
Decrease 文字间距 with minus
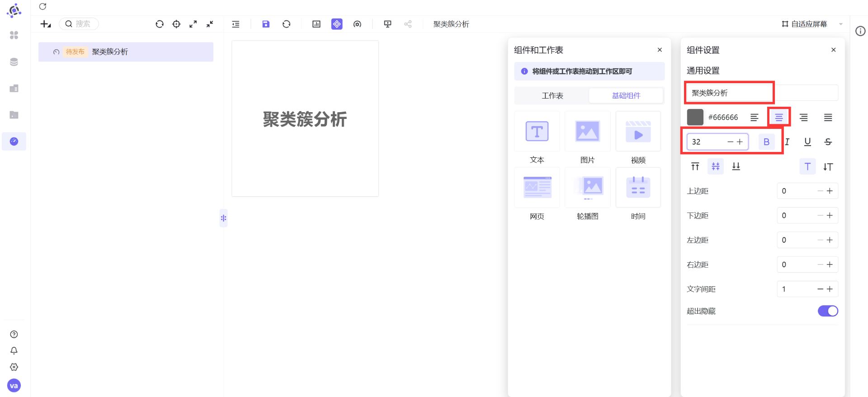pyautogui.click(x=820, y=289)
